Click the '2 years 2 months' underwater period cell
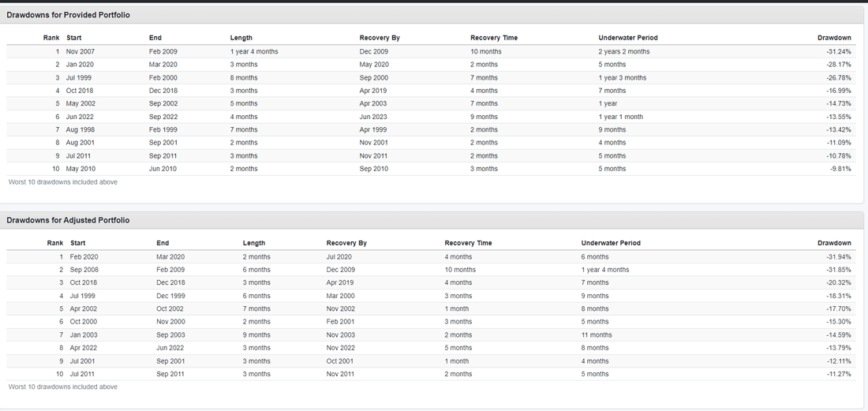Viewport: 868px width, 411px height. pyautogui.click(x=624, y=51)
